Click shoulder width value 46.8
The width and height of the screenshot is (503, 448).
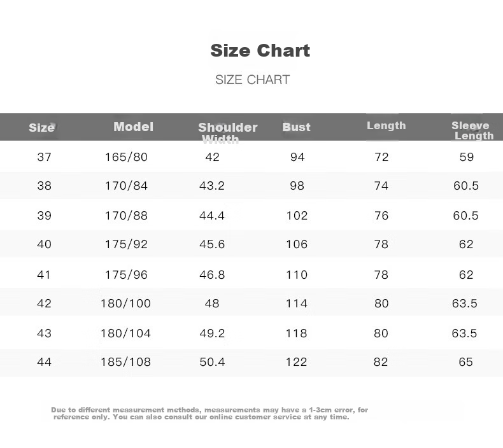click(212, 274)
